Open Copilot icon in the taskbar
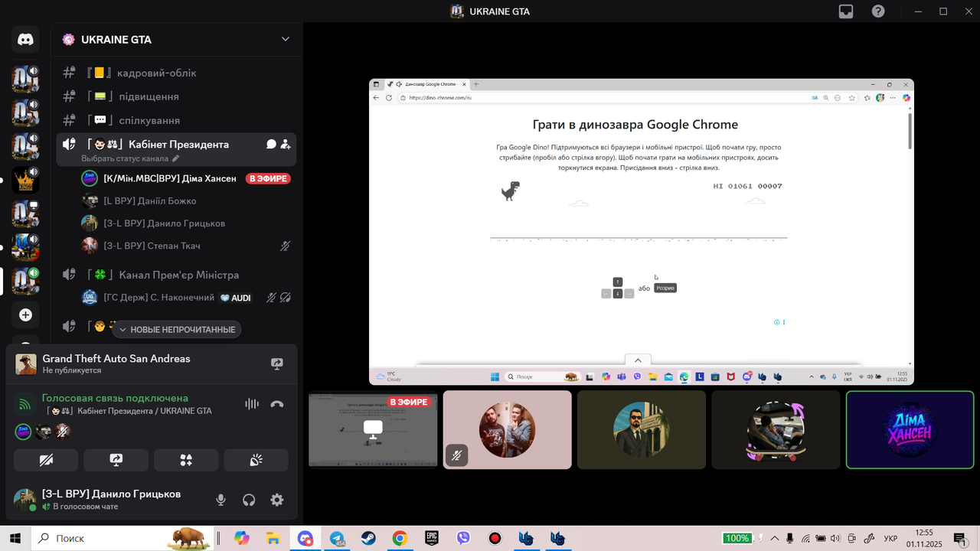Image resolution: width=980 pixels, height=551 pixels. pos(242,538)
